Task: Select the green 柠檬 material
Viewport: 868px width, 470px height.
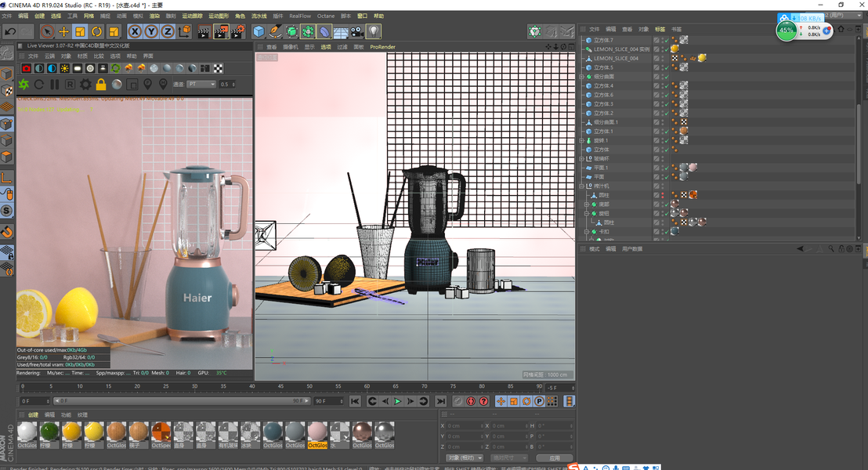Action: (49, 434)
